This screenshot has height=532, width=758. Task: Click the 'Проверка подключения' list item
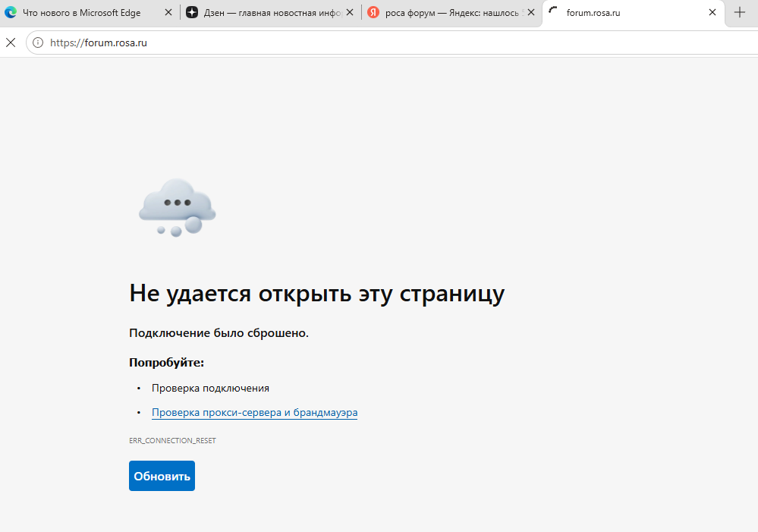pos(210,389)
